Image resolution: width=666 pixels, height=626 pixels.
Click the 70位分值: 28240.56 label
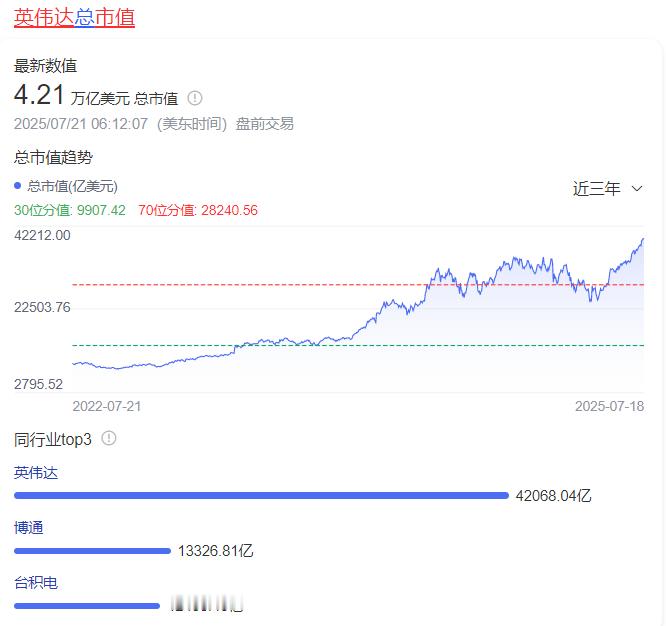pyautogui.click(x=198, y=210)
